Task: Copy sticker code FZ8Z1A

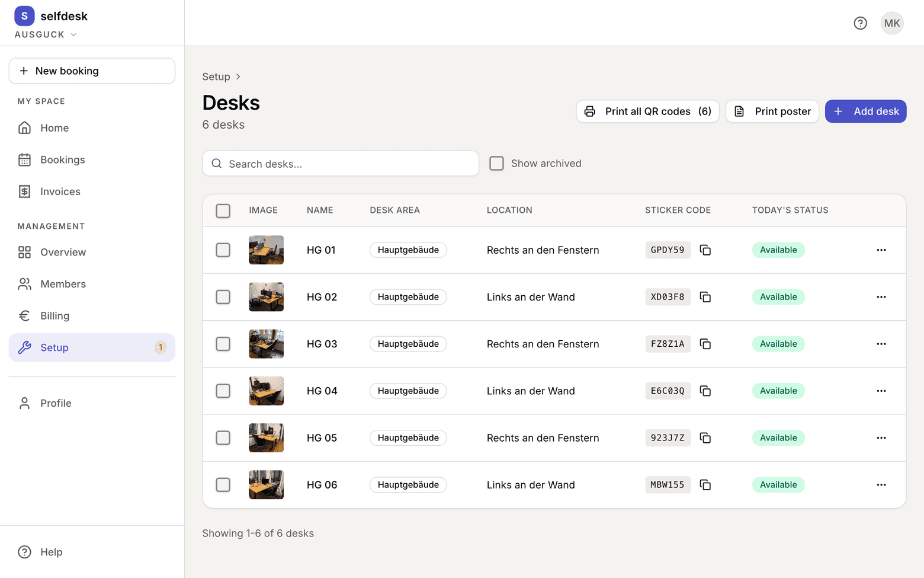Action: (x=705, y=344)
